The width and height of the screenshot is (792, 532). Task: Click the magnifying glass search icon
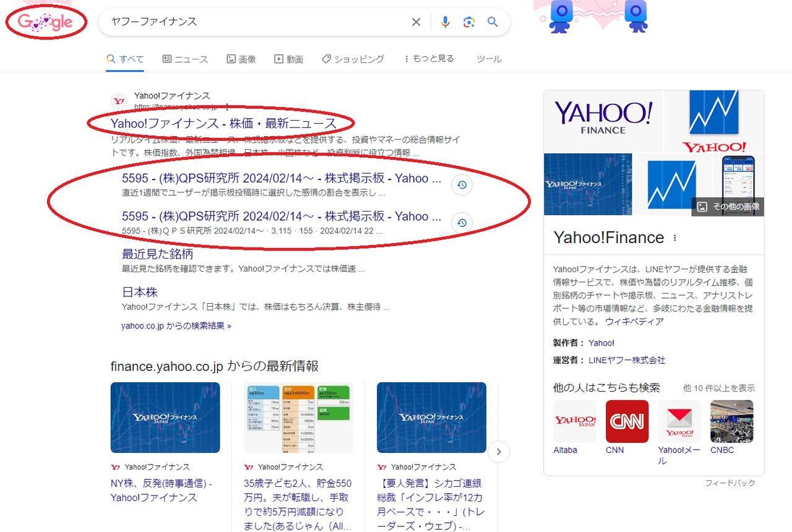(x=493, y=22)
